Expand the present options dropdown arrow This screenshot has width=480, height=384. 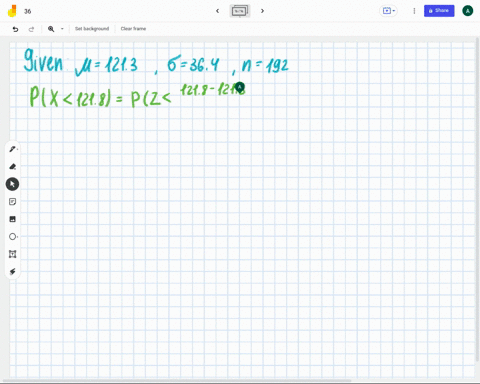point(394,11)
